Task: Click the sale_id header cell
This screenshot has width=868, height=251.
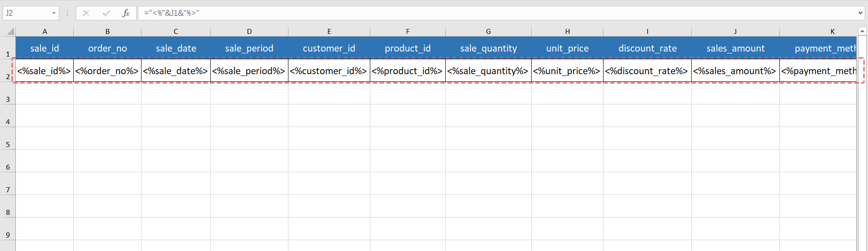Action: (45, 48)
